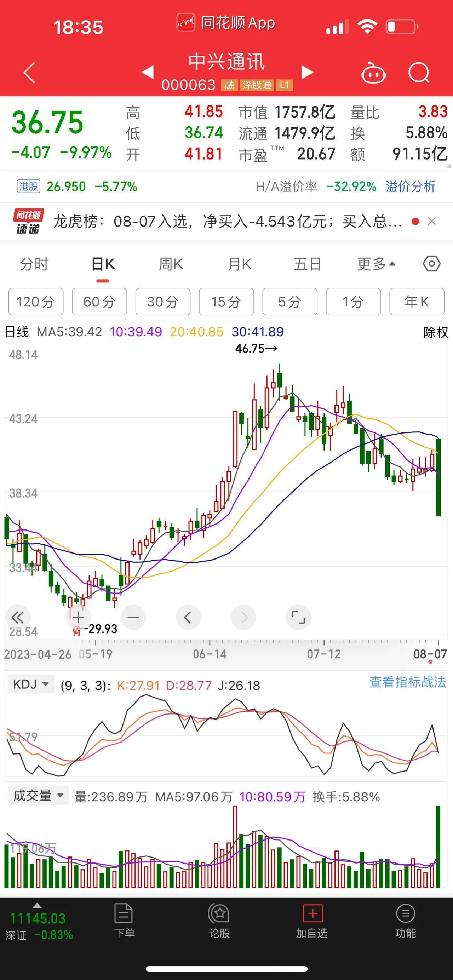The image size is (453, 980).
Task: Choose the 120分 period button
Action: point(36,302)
